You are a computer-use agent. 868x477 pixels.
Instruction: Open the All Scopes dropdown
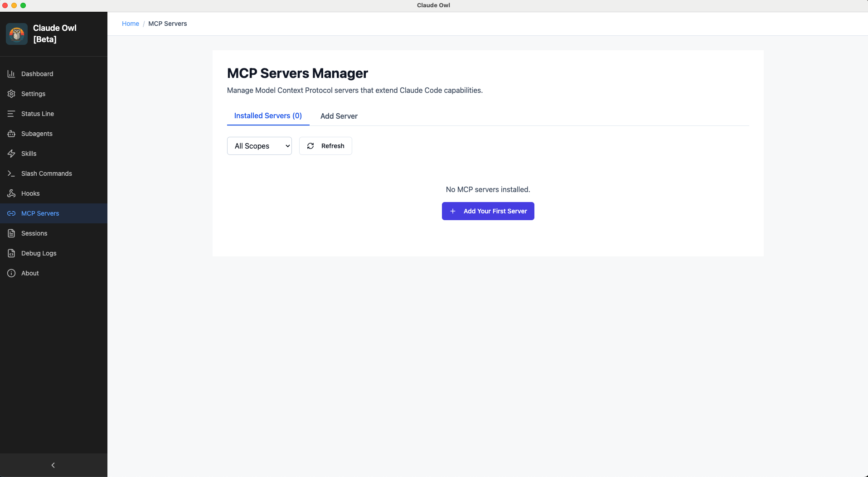[259, 146]
